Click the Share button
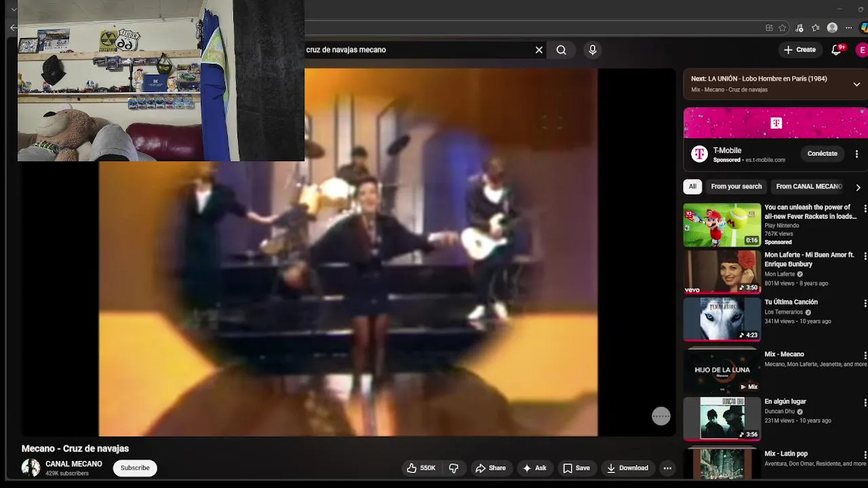Screen dimensions: 868x488 [490, 468]
